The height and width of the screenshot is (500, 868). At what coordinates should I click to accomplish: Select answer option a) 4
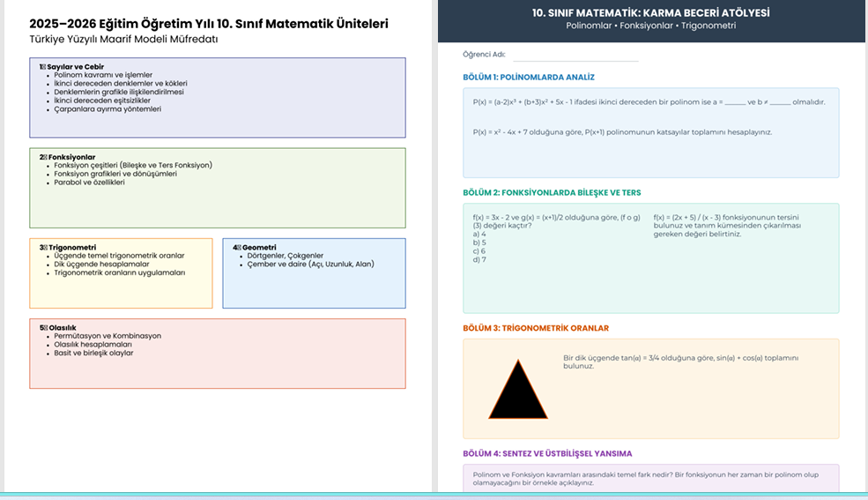[480, 234]
